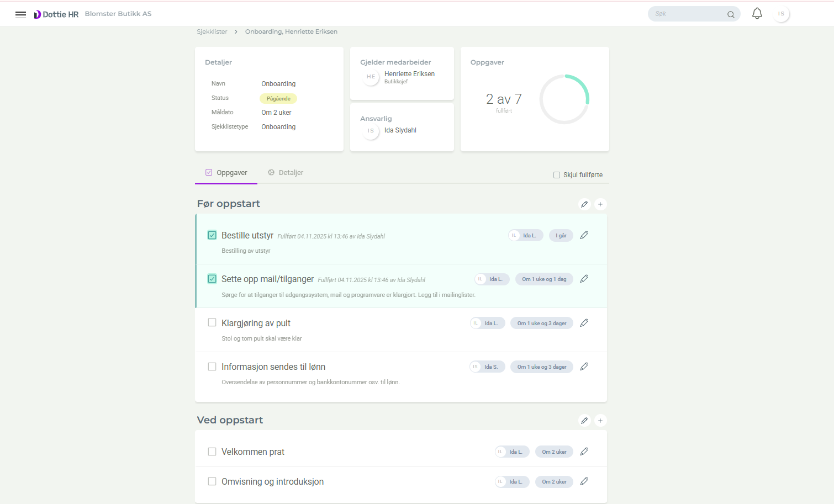This screenshot has height=504, width=834.
Task: Edit the Velkommen prat task
Action: coord(584,451)
